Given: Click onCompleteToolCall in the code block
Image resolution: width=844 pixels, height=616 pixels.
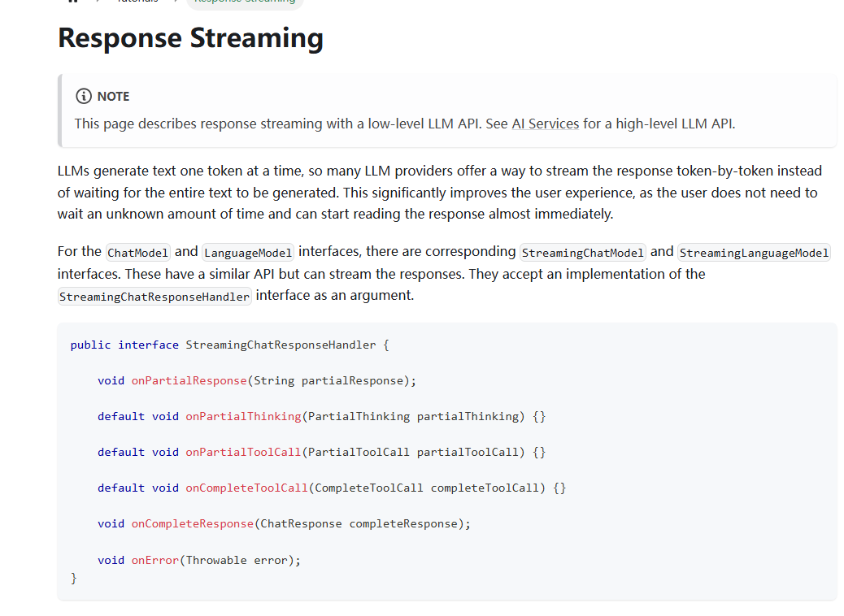Looking at the screenshot, I should (x=246, y=488).
